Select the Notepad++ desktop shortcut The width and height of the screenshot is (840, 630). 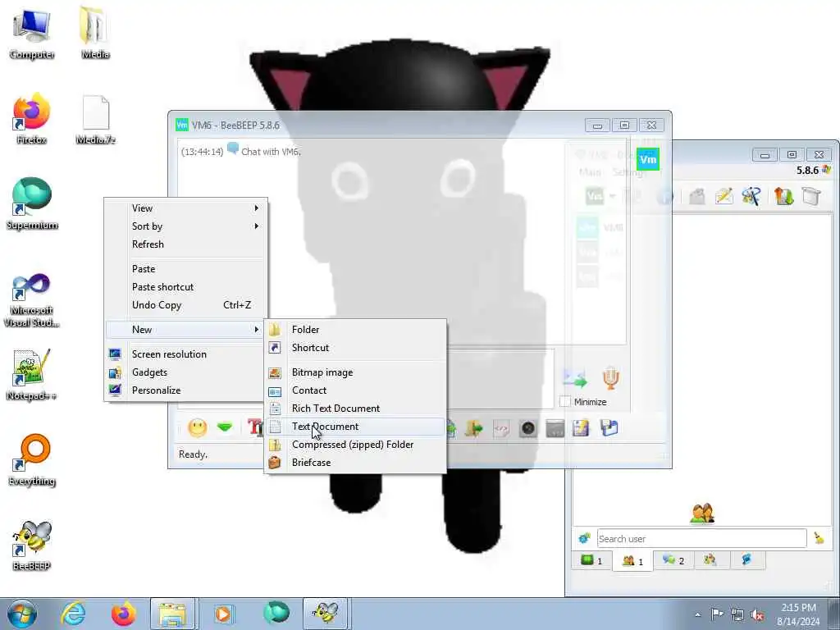(32, 374)
